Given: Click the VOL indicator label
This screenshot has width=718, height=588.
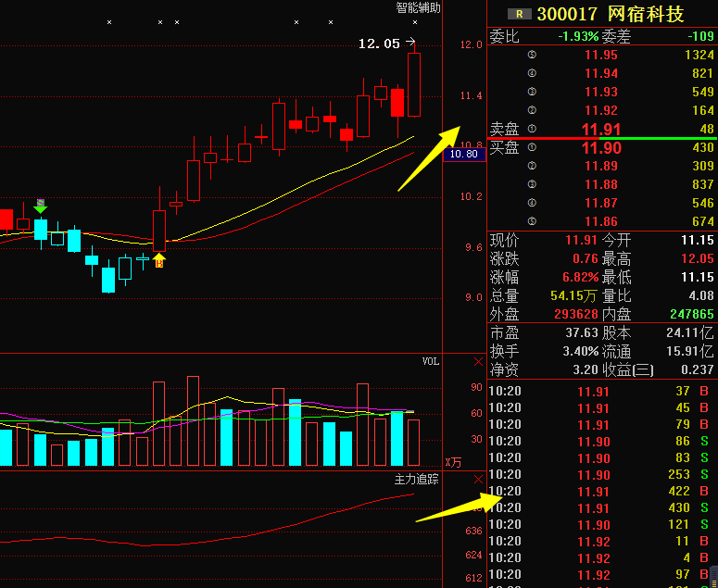Looking at the screenshot, I should tap(431, 361).
